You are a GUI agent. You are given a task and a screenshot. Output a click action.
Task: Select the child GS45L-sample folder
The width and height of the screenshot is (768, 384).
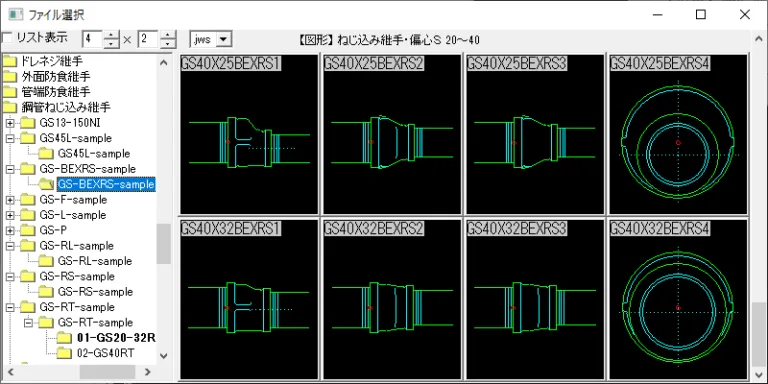94,153
